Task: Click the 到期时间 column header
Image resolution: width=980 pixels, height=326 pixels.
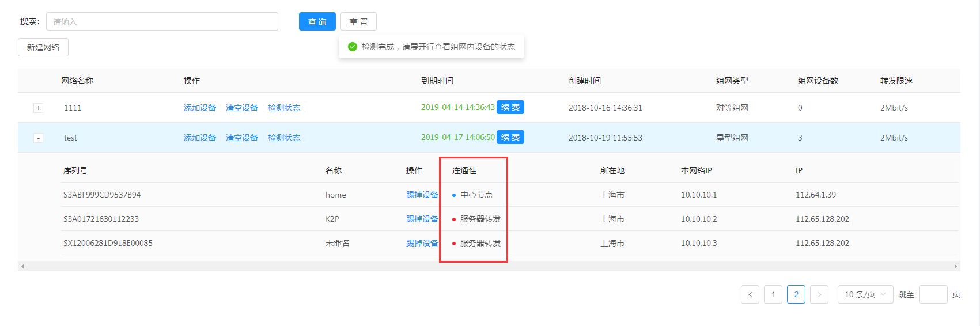Action: point(437,81)
